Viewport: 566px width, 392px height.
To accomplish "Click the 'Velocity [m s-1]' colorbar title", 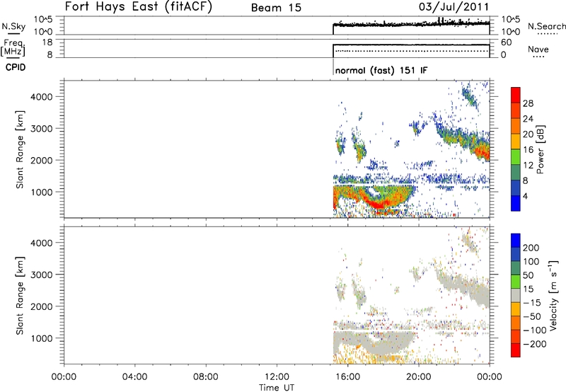I will pos(553,295).
